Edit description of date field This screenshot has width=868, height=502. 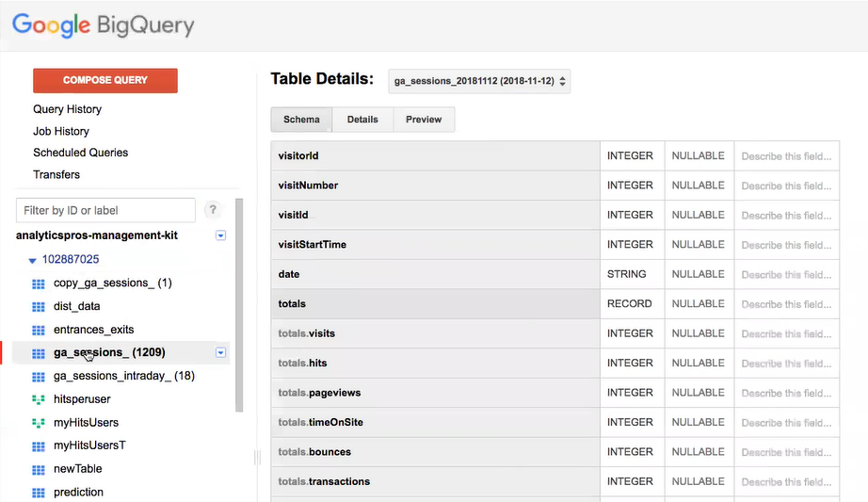(786, 275)
